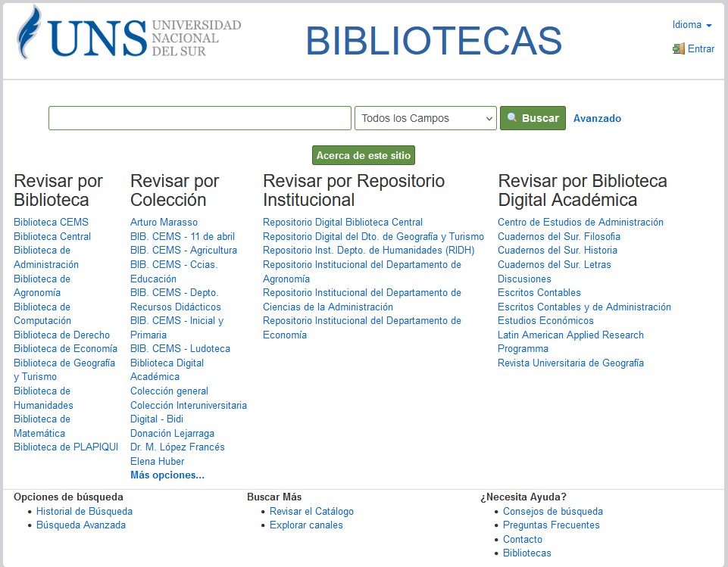This screenshot has width=728, height=567.
Task: Expand Más opciones... in collections
Action: point(167,475)
